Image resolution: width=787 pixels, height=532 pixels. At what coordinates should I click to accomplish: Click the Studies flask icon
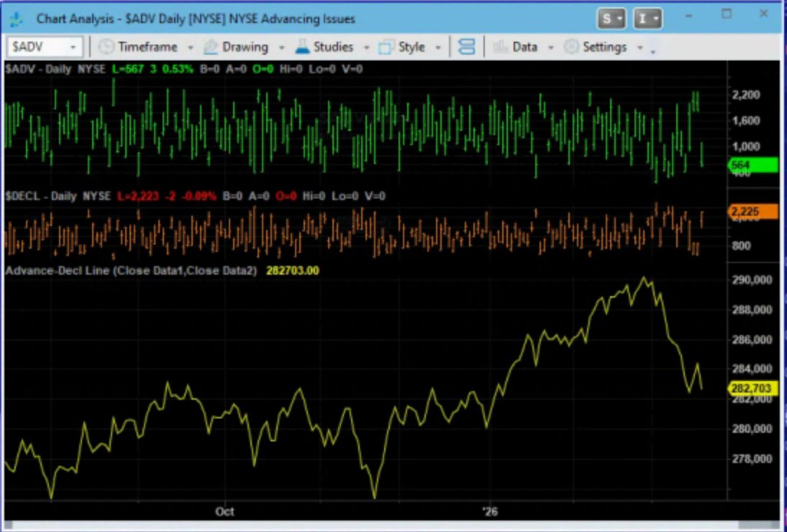point(302,47)
